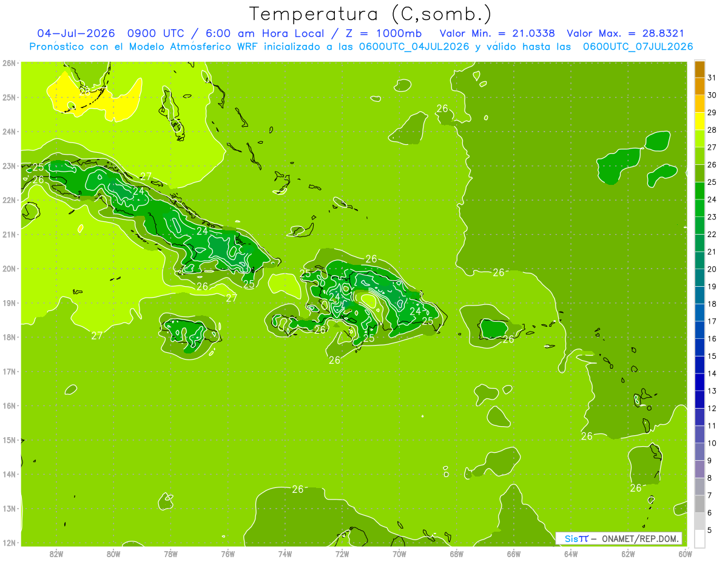Image resolution: width=728 pixels, height=562 pixels.
Task: Click the dark blue colorbar swatch between 13 and 14
Action: [x=699, y=382]
